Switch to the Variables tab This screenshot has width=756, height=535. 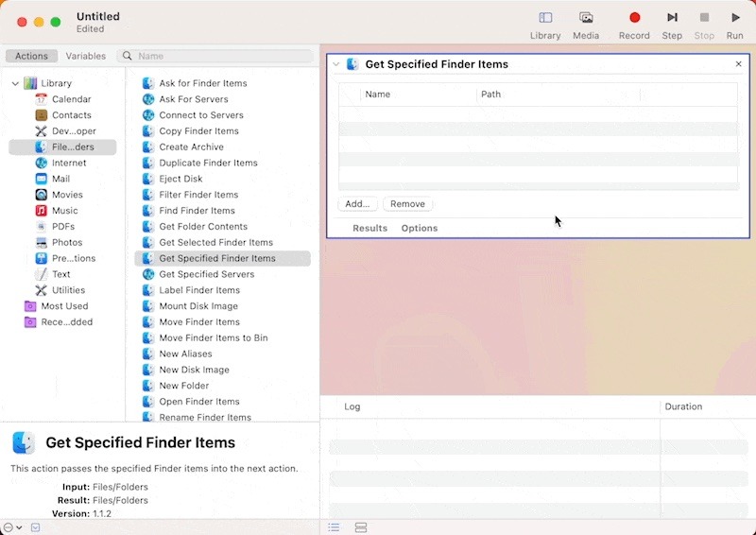coord(86,56)
